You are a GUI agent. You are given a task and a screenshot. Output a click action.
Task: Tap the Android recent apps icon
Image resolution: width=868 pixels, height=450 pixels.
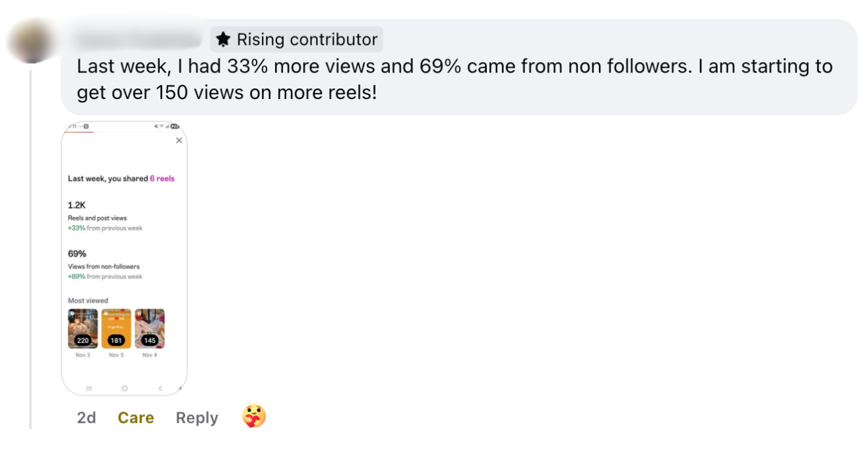89,388
